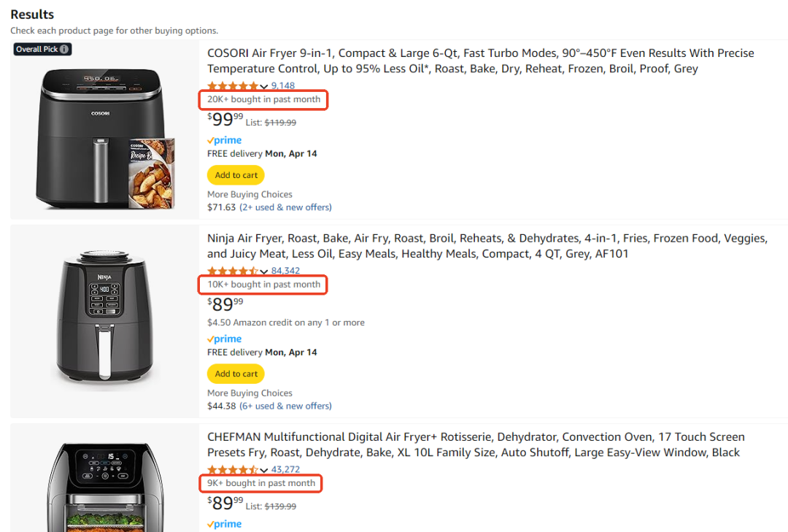Click the Ninja air fryer product image

105,320
